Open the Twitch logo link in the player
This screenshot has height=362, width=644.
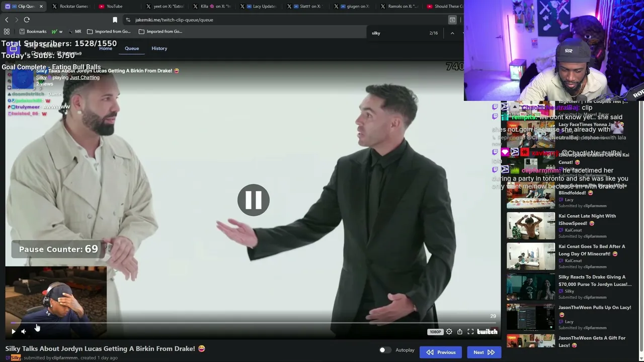pyautogui.click(x=487, y=332)
